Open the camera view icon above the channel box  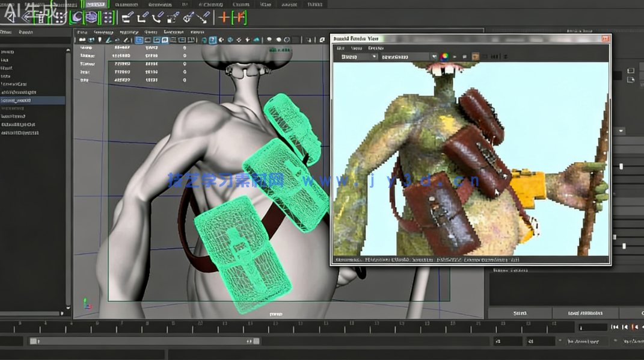630,70
